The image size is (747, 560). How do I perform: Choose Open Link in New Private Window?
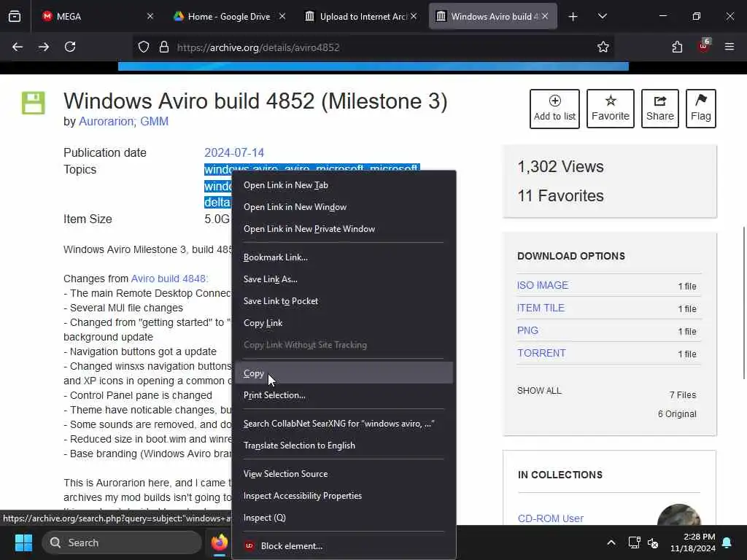[344, 229]
